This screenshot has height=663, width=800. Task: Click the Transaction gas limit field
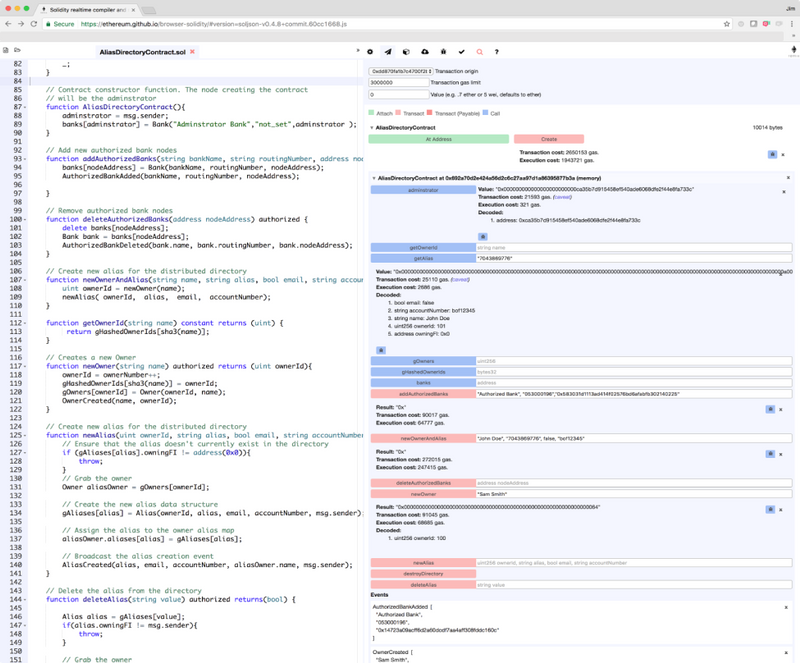point(399,83)
